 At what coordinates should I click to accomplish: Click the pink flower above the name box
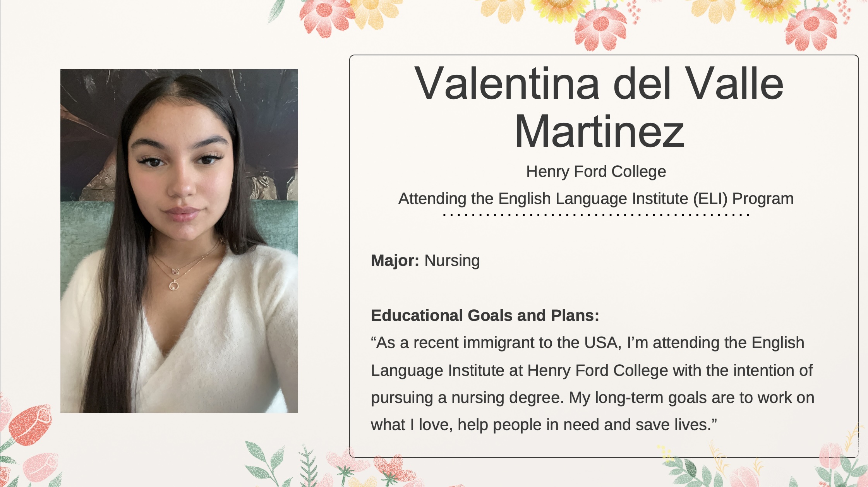click(x=601, y=29)
